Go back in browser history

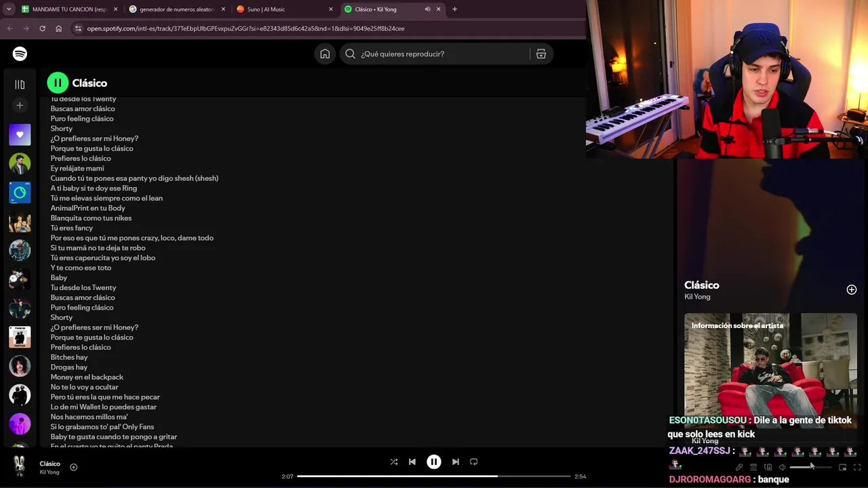(9, 28)
